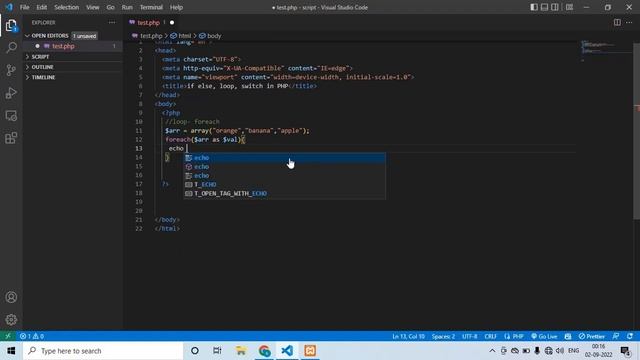This screenshot has height=360, width=640.
Task: Click taskbar search box
Action: click(103, 351)
